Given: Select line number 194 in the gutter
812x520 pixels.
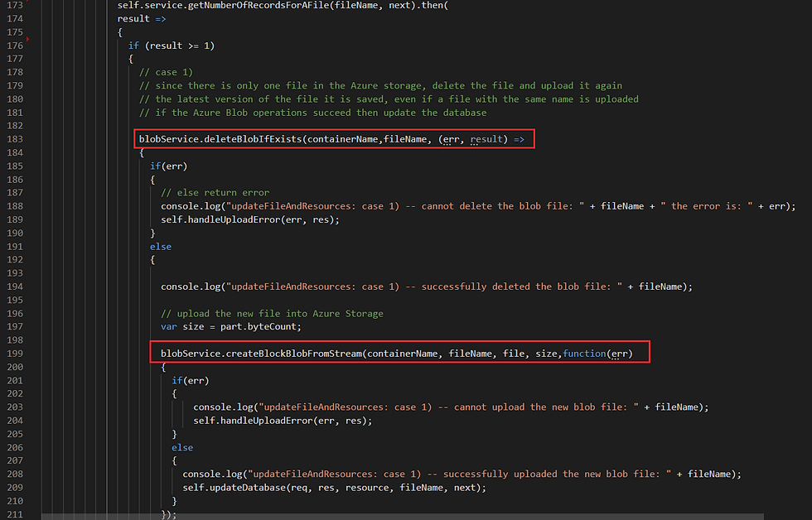Looking at the screenshot, I should (15, 286).
